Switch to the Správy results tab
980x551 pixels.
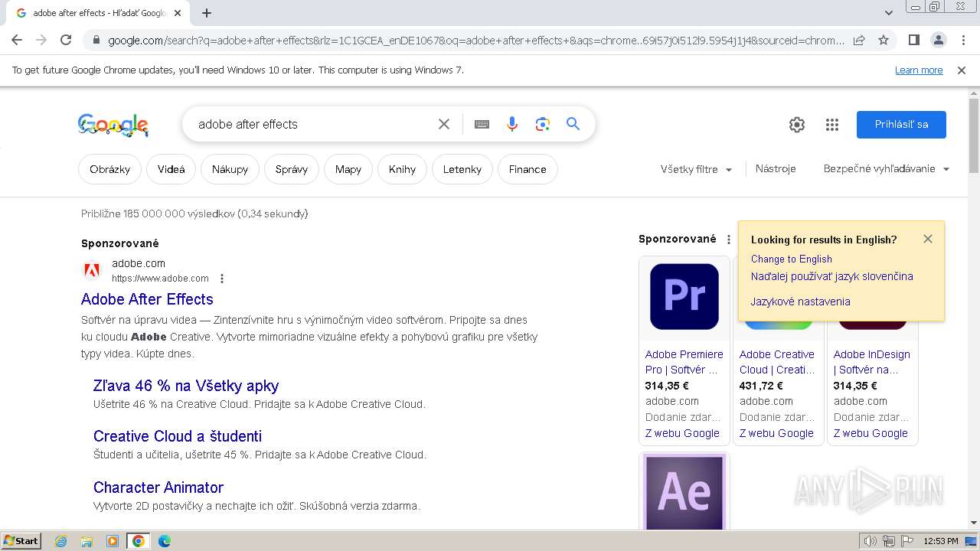292,169
